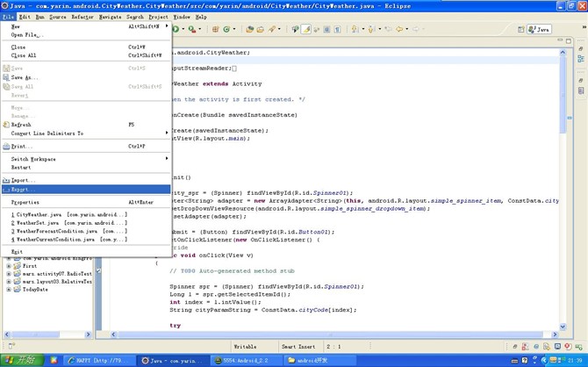This screenshot has height=367, width=588.
Task: Open the New Java Class dropdown arrow
Action: tap(234, 29)
